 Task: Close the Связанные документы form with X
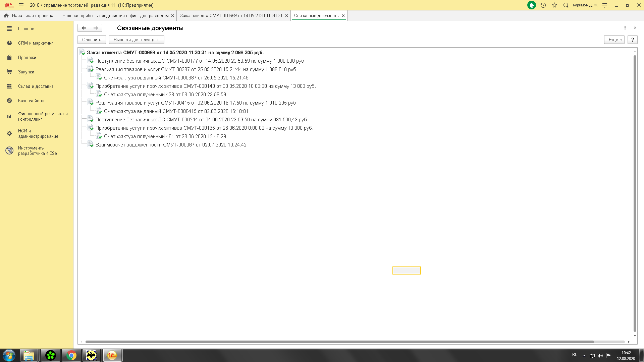click(x=635, y=28)
